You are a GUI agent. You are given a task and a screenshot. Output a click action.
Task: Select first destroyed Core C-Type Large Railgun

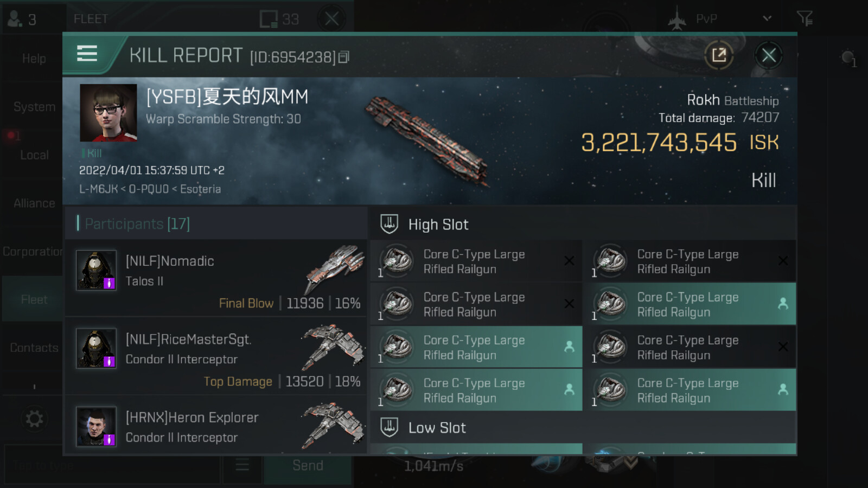[x=476, y=261]
